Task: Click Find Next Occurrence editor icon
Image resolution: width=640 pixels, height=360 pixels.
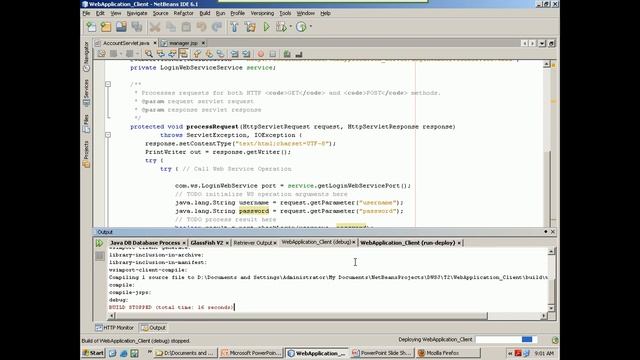Action: coord(172,54)
